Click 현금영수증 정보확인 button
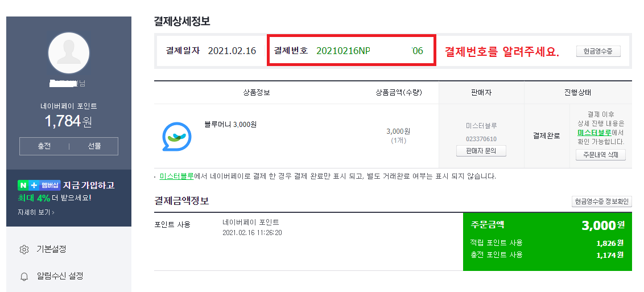The image size is (644, 292). click(602, 201)
